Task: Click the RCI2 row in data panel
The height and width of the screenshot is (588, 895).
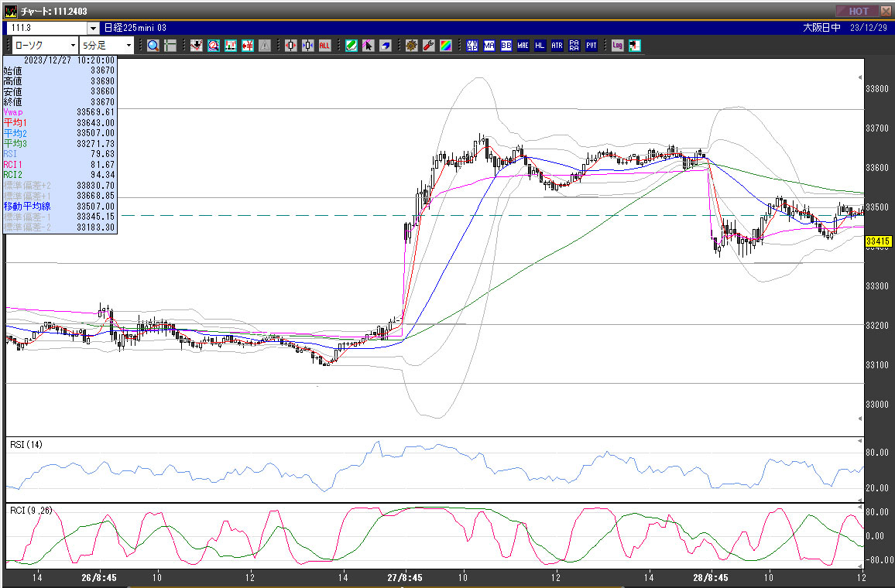Action: tap(60, 175)
